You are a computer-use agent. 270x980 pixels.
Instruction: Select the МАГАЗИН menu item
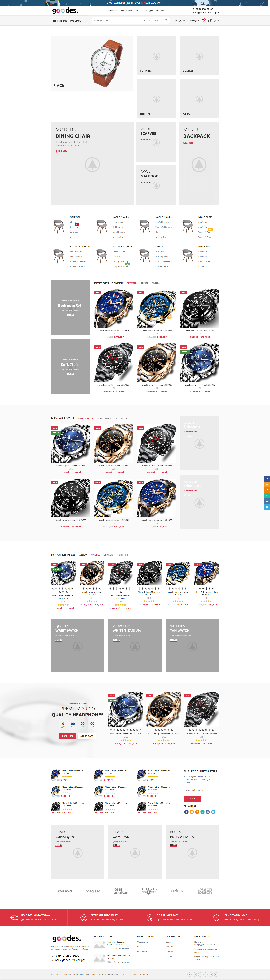pos(126,11)
